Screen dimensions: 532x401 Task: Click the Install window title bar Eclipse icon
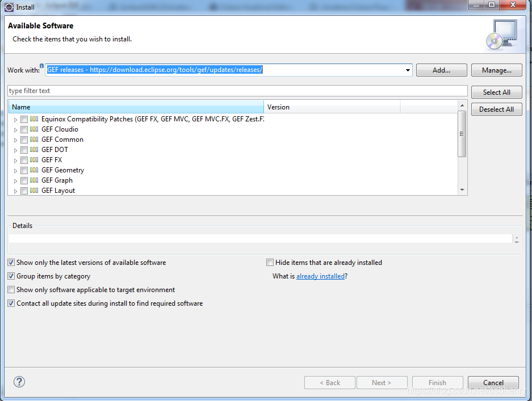tap(9, 7)
